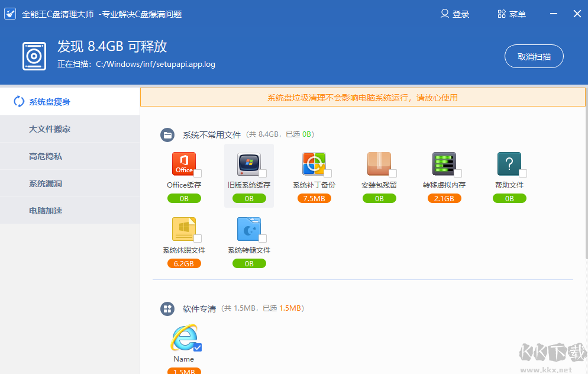Viewport: 588px width, 374px height.
Task: Open the 菜单 dropdown in title bar
Action: click(511, 14)
